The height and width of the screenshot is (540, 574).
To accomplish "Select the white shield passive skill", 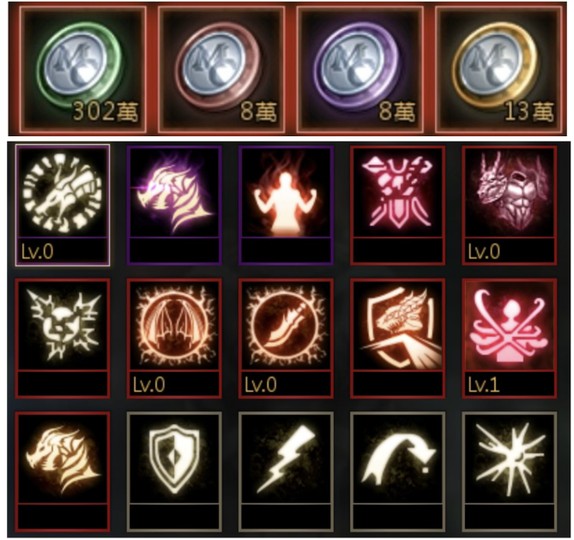I will click(x=174, y=471).
